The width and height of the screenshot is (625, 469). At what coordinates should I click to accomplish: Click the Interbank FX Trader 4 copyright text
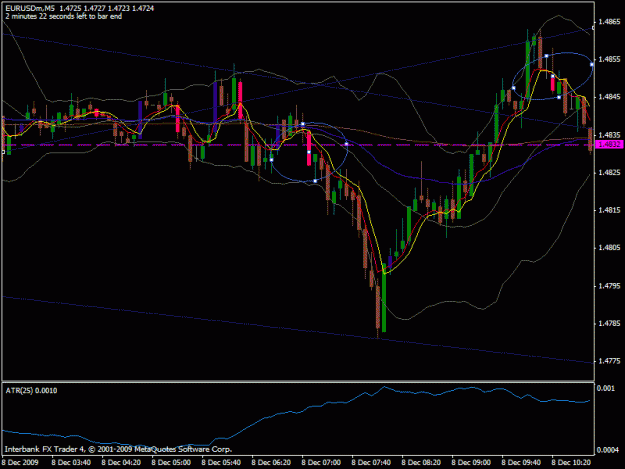(118, 449)
